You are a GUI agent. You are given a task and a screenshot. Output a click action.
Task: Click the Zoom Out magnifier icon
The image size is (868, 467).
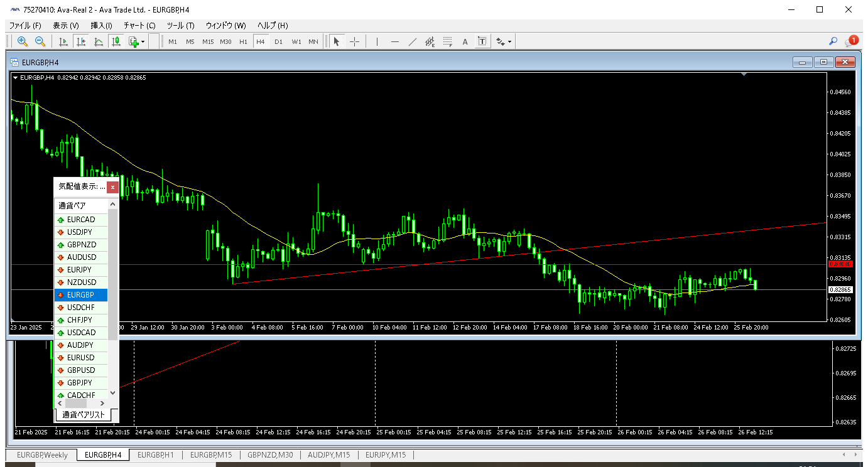pos(40,41)
